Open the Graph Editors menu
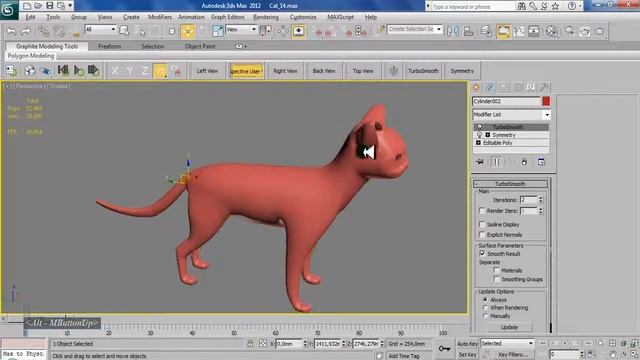 click(228, 17)
